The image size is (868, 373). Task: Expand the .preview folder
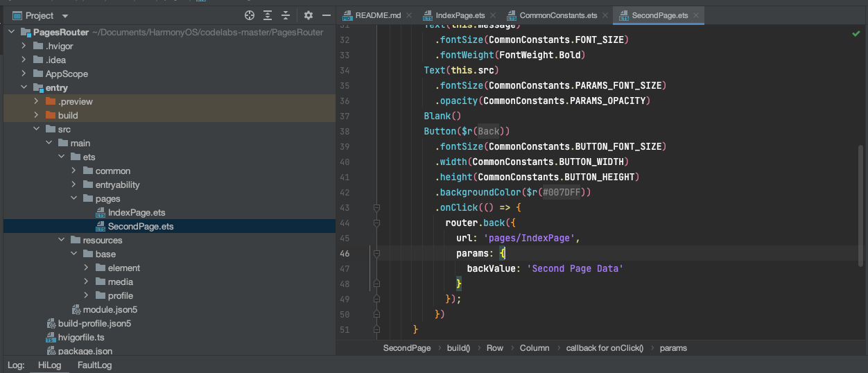(37, 101)
